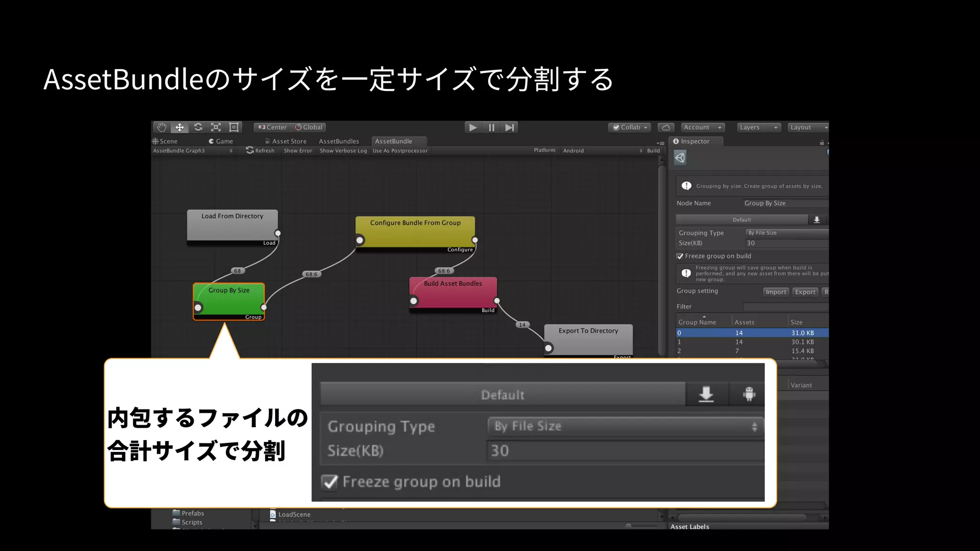Screen dimensions: 980x551
Task: Click the Step frame button
Action: tap(510, 128)
